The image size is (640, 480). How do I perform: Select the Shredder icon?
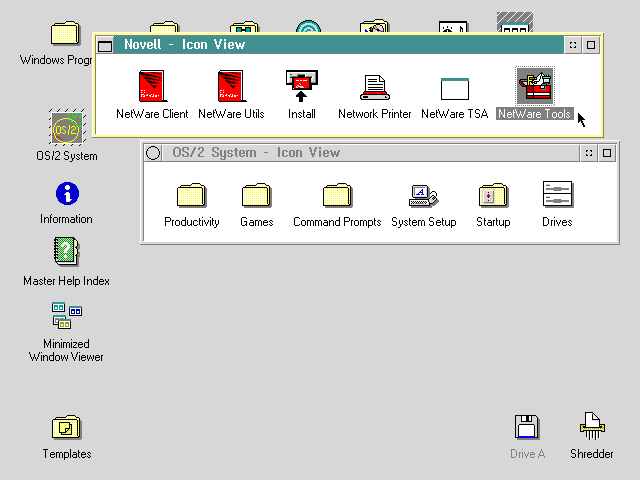(x=592, y=426)
